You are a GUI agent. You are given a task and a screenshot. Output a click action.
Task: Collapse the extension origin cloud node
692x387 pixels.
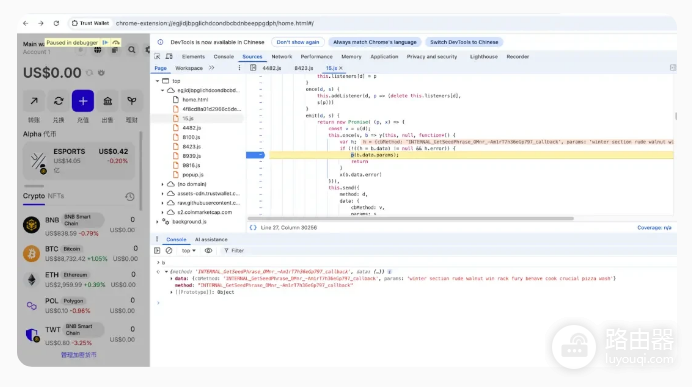tap(162, 90)
